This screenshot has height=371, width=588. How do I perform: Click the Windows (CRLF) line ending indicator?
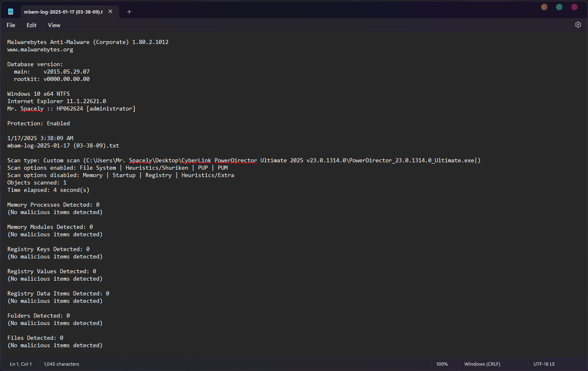click(482, 364)
